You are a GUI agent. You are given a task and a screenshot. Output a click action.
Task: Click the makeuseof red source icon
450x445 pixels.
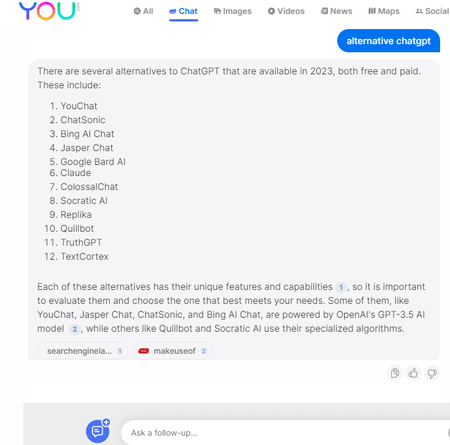tap(144, 351)
